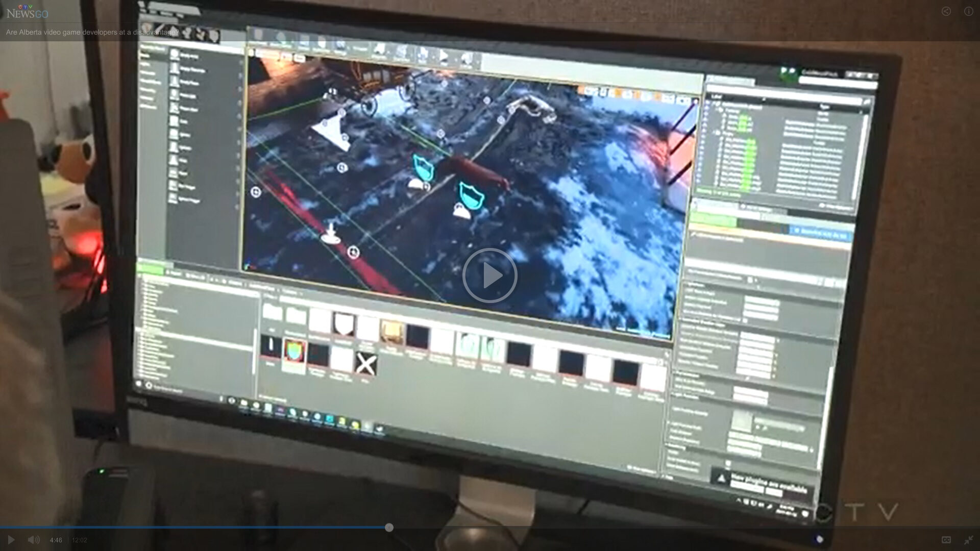Open the share icon at top right

coord(946,11)
